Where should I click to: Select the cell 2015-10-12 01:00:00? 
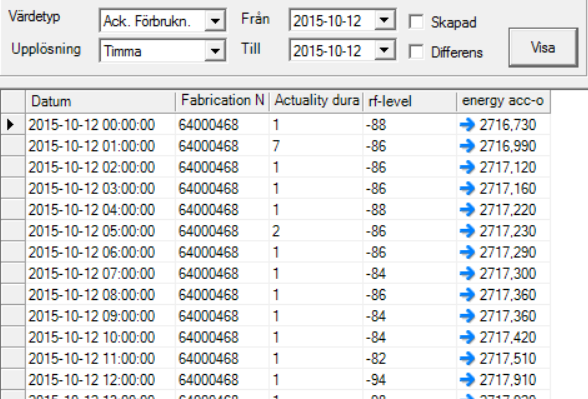coord(100,146)
